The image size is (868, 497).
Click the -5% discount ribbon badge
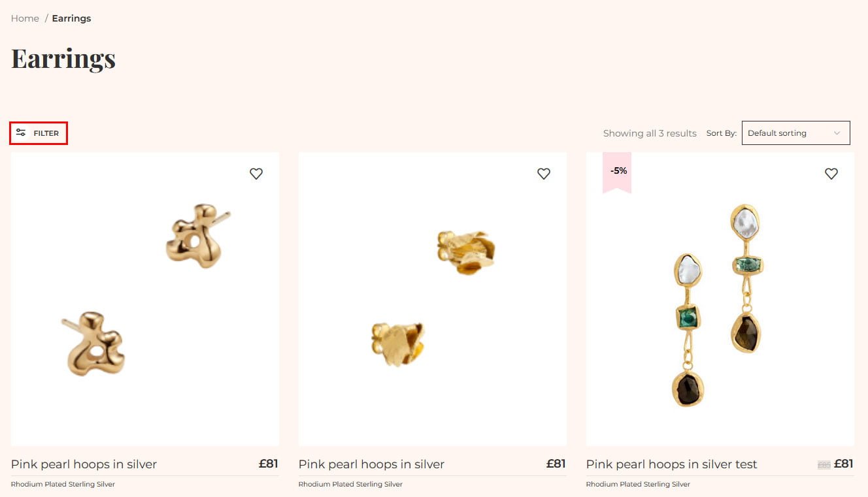(617, 172)
